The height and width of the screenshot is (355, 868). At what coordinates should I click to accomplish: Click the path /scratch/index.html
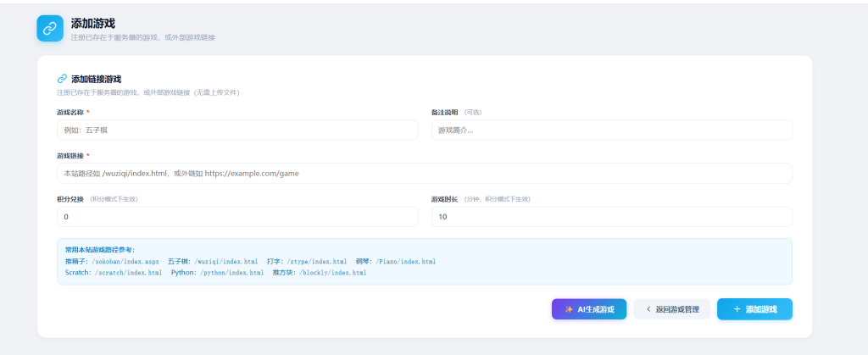[x=128, y=273]
